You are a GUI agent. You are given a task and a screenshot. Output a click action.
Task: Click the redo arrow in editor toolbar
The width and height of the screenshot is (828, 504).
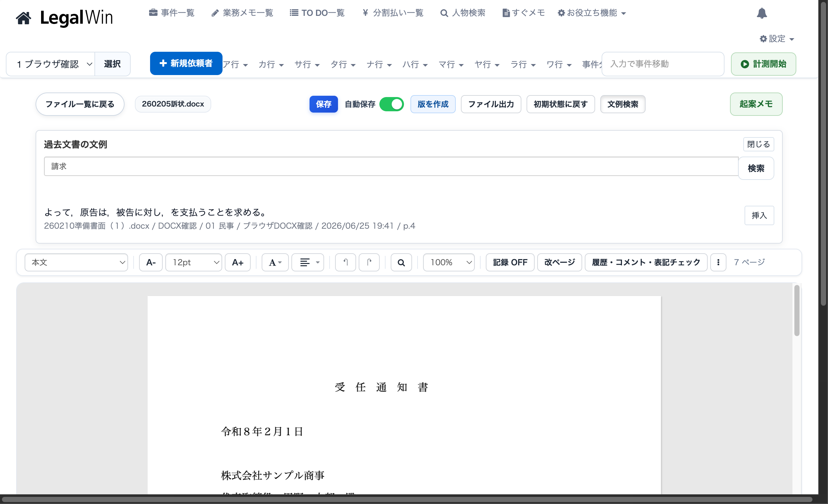[369, 262]
